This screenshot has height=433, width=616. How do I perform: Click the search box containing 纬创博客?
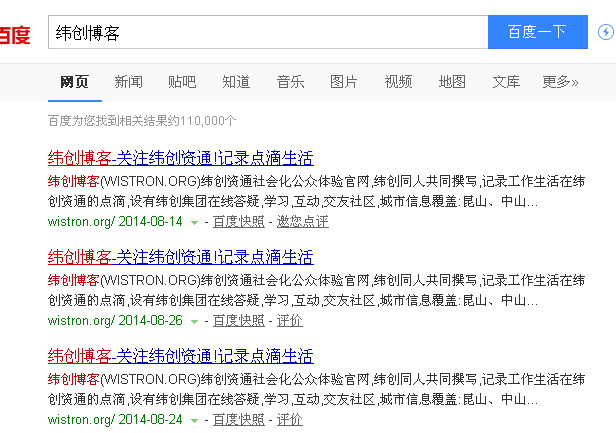(268, 32)
